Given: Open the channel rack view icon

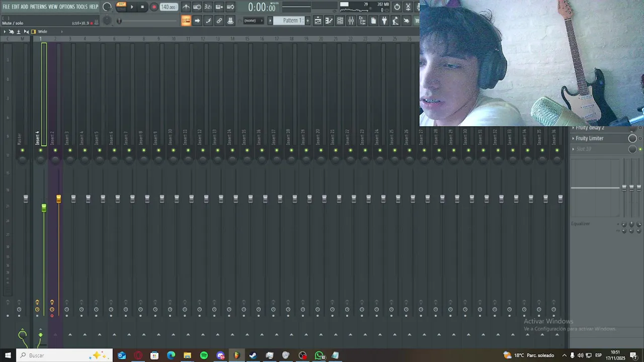Looking at the screenshot, I should 340,21.
